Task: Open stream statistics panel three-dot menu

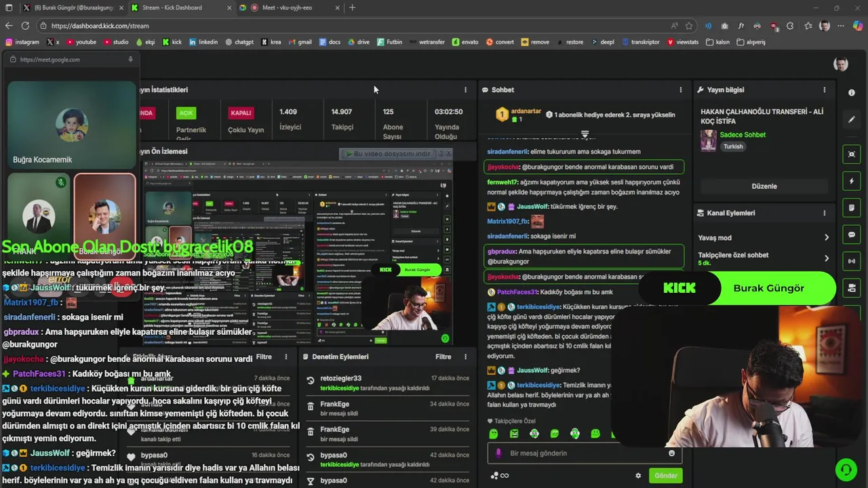Action: [x=465, y=89]
